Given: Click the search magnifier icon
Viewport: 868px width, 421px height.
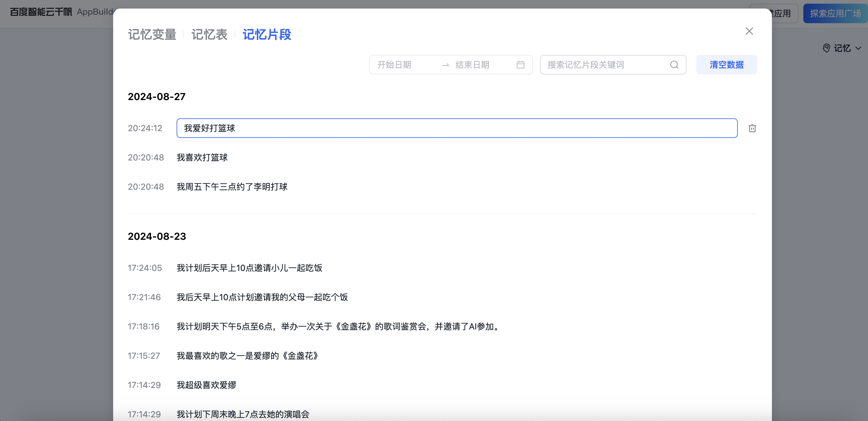Looking at the screenshot, I should coord(674,65).
